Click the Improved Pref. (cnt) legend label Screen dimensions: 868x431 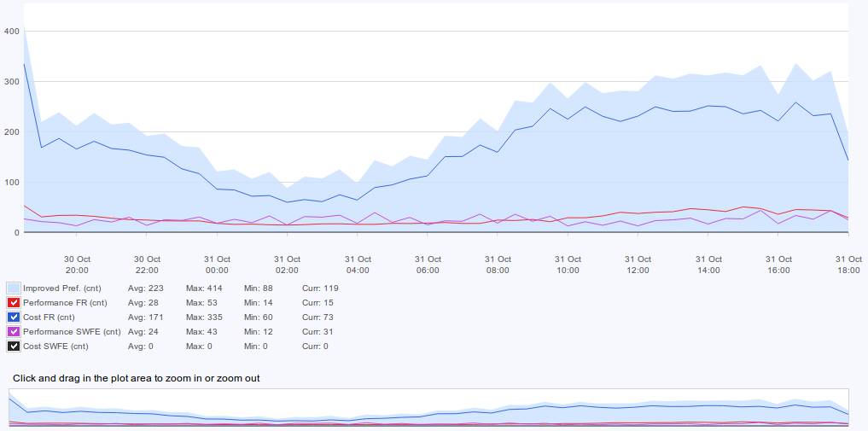pos(62,288)
